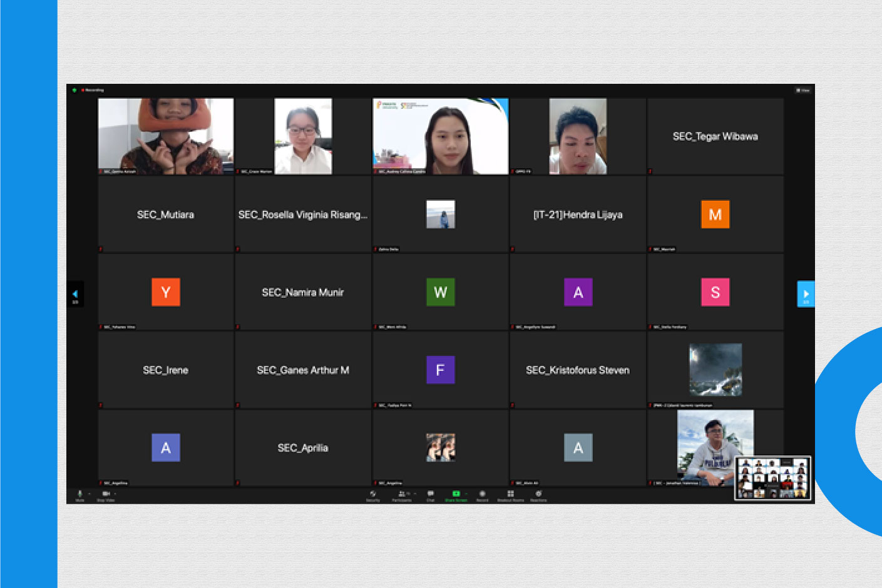Screen dimensions: 882x588
Task: Click the green encryption shield icon
Action: coord(74,90)
